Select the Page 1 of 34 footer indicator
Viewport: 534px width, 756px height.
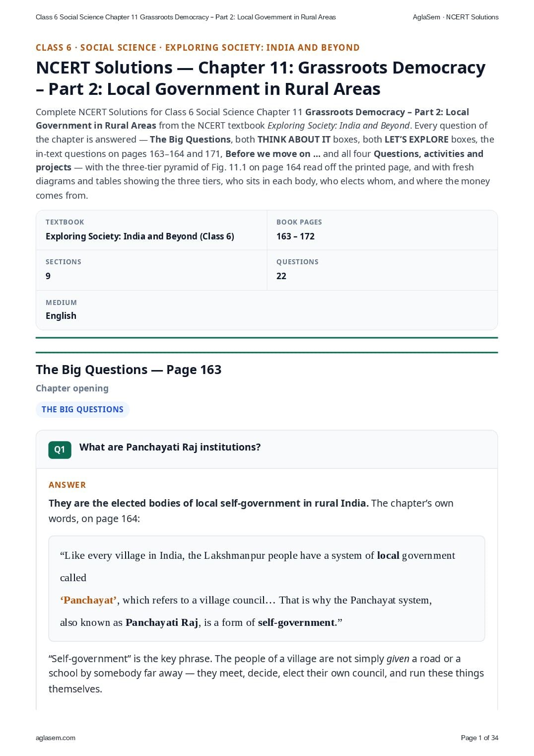(x=479, y=738)
